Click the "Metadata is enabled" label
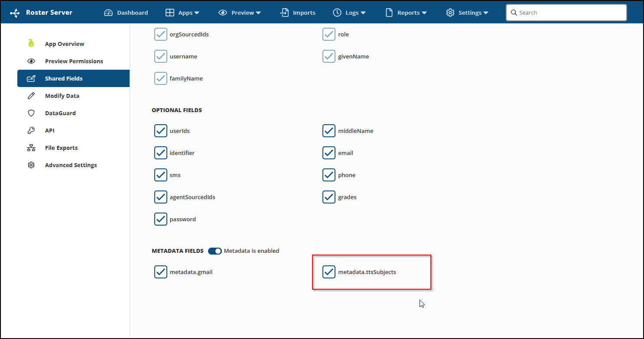 click(x=251, y=251)
